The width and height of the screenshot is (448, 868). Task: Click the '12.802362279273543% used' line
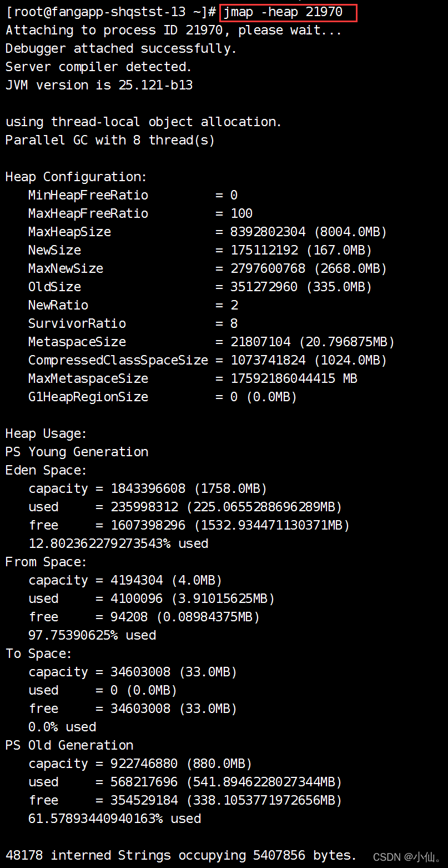pos(118,543)
